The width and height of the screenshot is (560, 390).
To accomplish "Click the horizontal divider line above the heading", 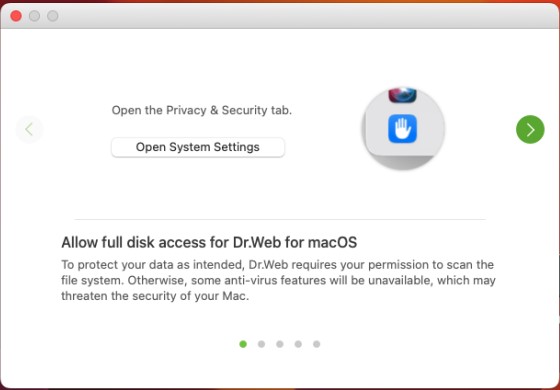I will [x=280, y=219].
